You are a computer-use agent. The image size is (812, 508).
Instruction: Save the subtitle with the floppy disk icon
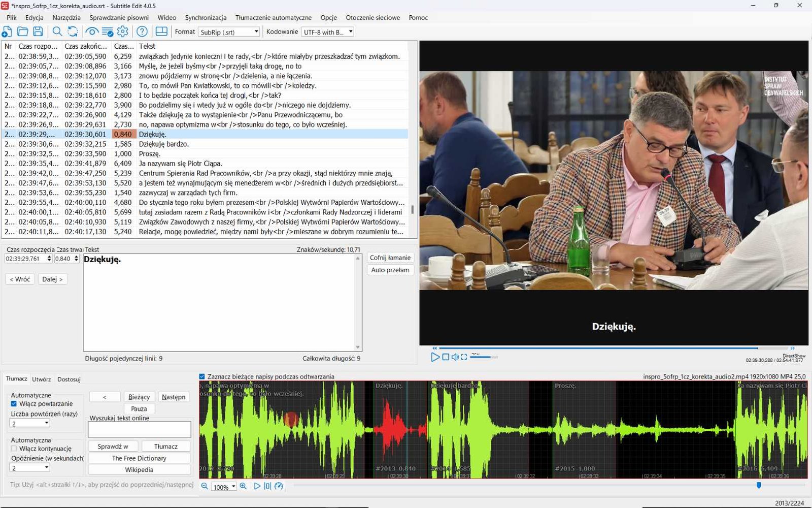[x=38, y=31]
